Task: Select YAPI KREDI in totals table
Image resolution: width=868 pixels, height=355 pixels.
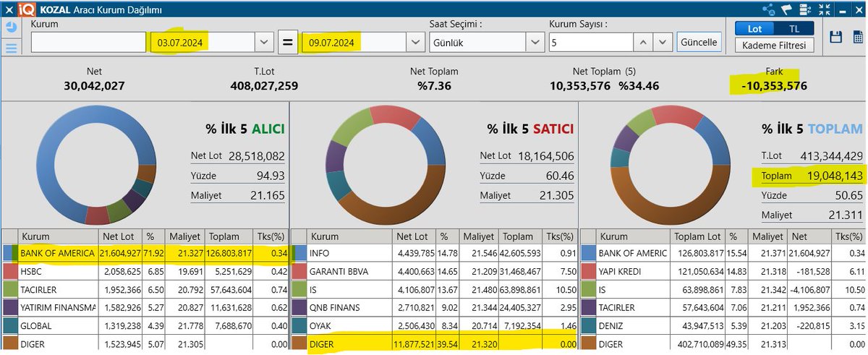Action: tap(723, 271)
